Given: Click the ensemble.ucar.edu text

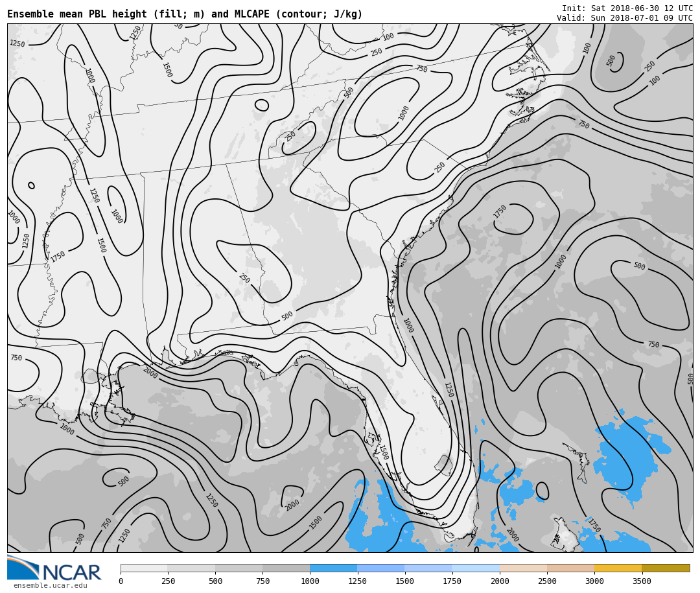Looking at the screenshot, I should (51, 585).
